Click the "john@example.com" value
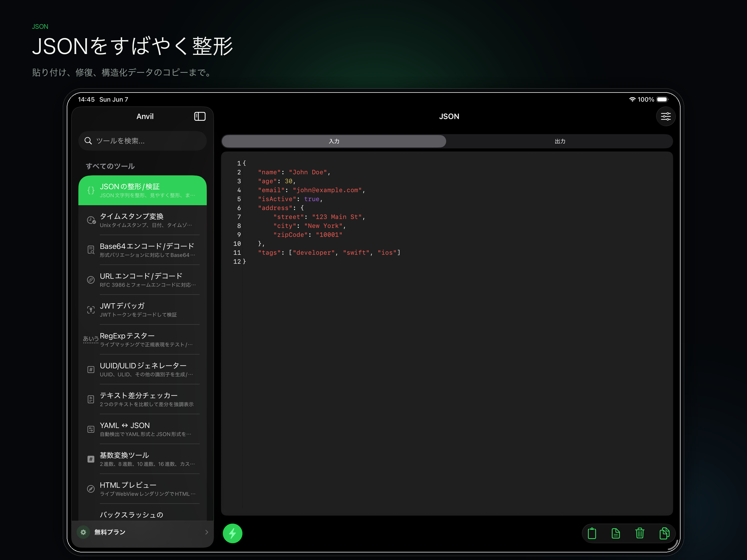Image resolution: width=747 pixels, height=560 pixels. pos(327,190)
